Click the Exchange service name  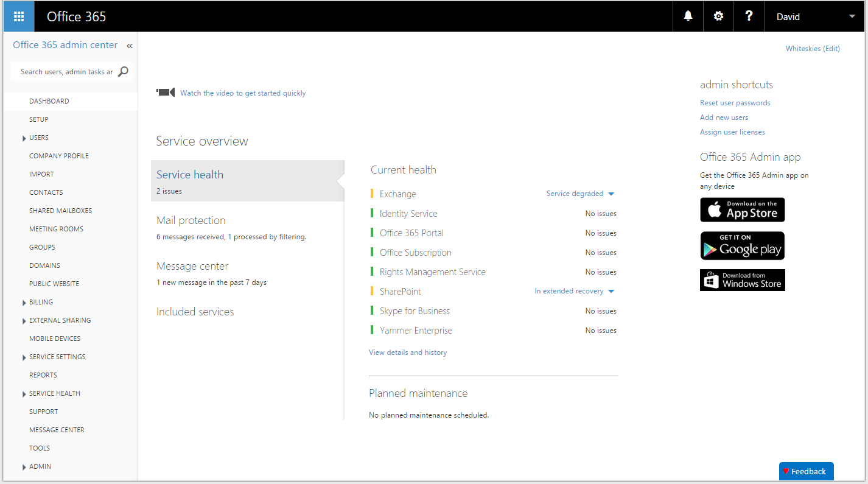(398, 194)
